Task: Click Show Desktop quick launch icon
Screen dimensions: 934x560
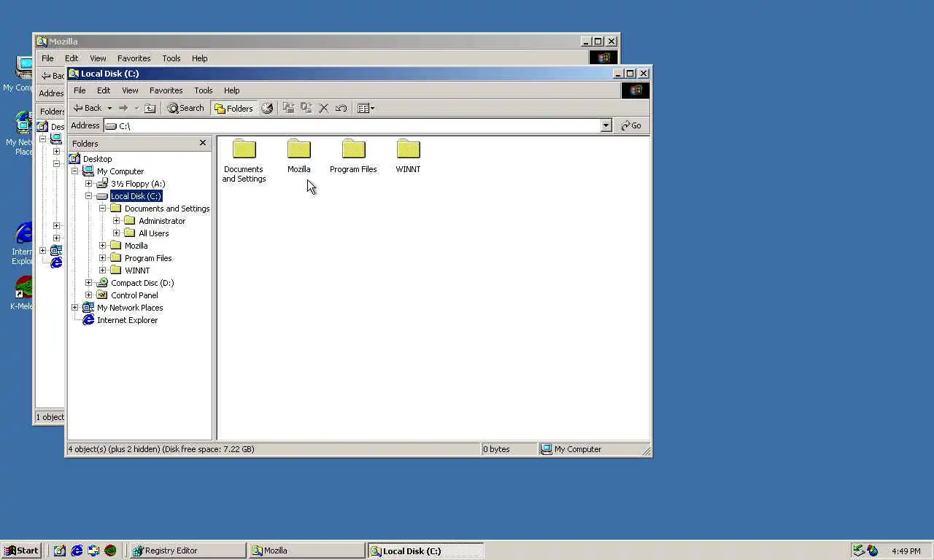Action: (60, 551)
